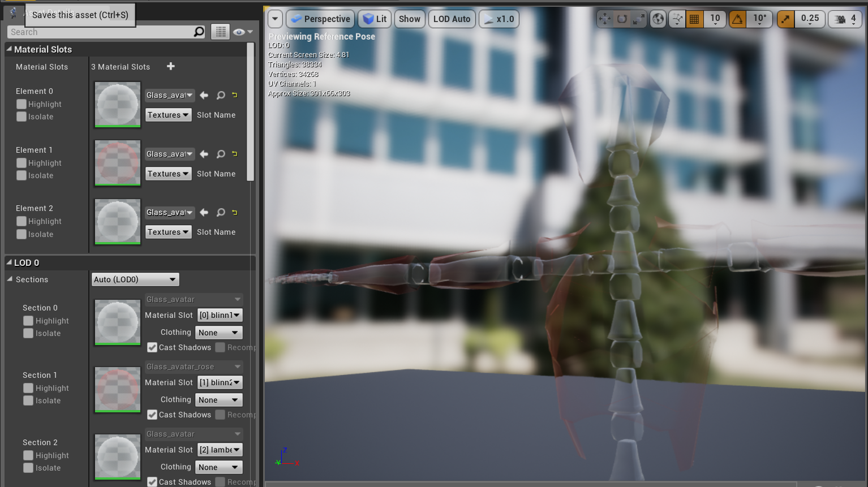The width and height of the screenshot is (868, 487).
Task: Toggle rotation snapping angle icon
Action: click(x=738, y=19)
